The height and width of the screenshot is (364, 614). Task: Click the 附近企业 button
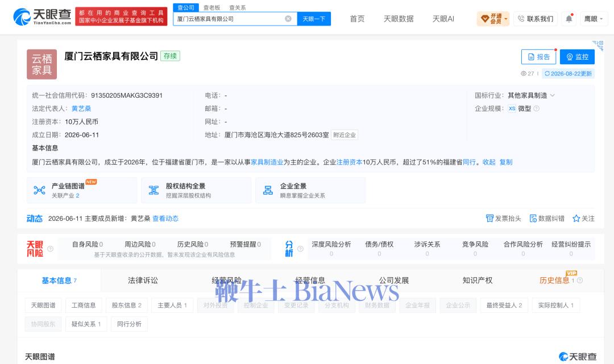coord(345,135)
